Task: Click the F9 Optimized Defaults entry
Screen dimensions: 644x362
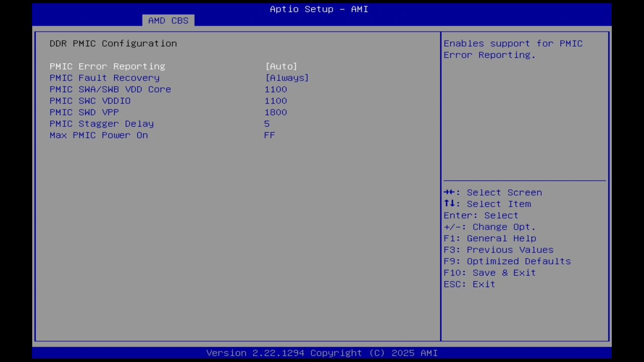Action: pos(507,261)
